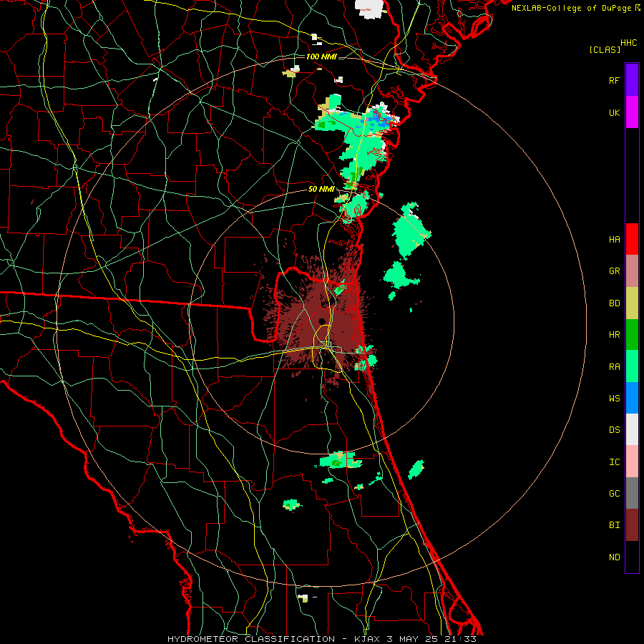
Task: Click the RA legend label
Action: (615, 367)
